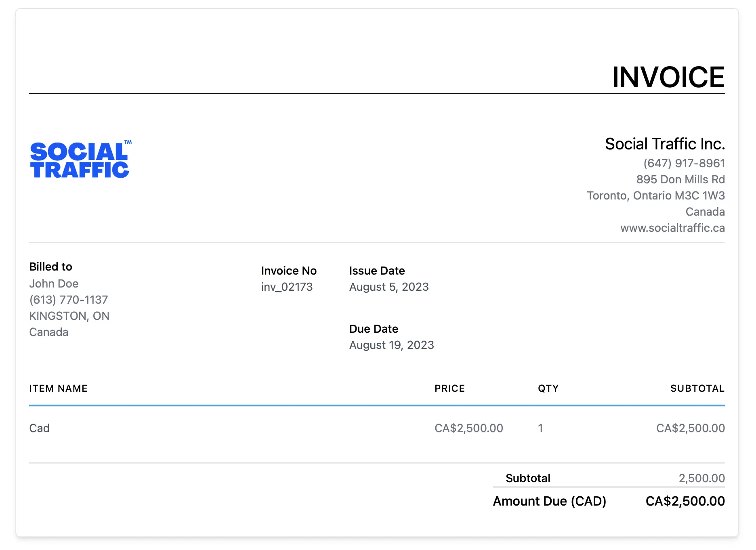Click the Social Traffic Inc. company name
The height and width of the screenshot is (550, 756).
(665, 144)
